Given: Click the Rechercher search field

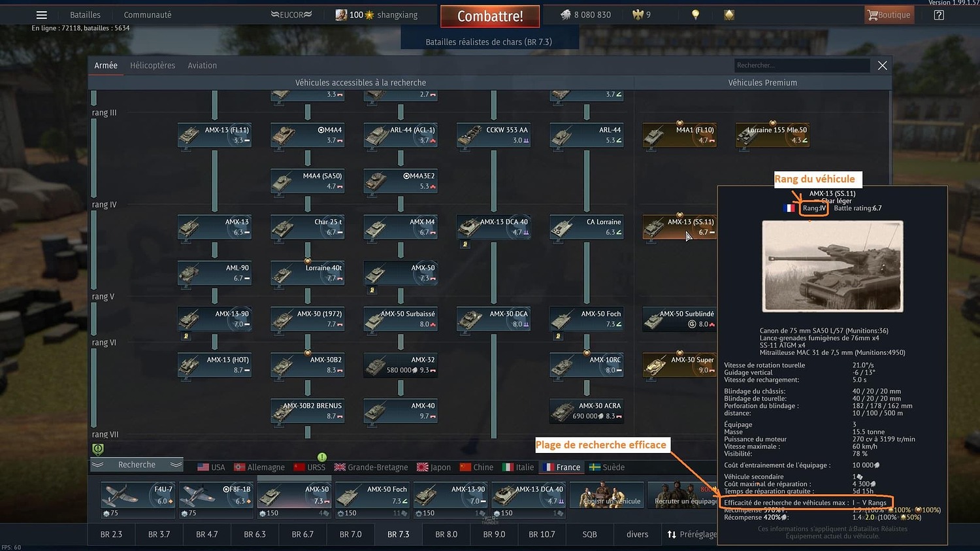Looking at the screenshot, I should [x=802, y=65].
